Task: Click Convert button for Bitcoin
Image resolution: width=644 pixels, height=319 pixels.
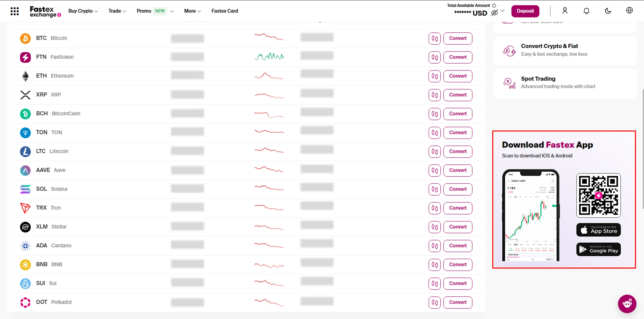Action: coord(458,39)
